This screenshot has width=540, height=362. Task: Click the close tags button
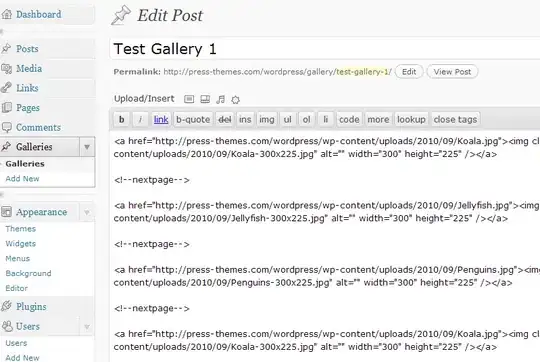tap(455, 120)
